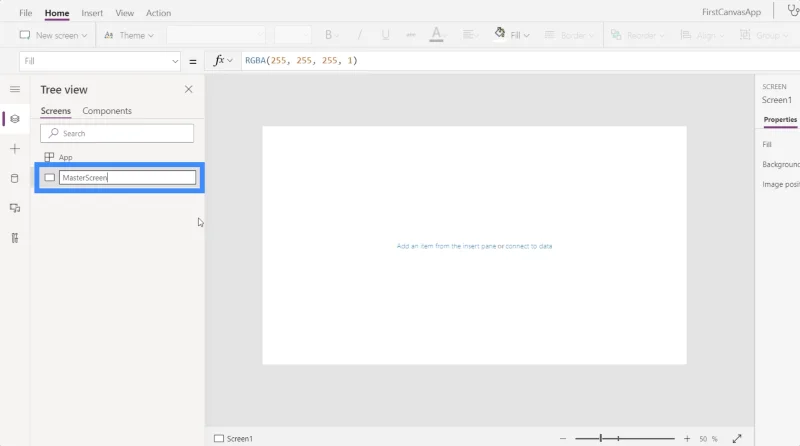The width and height of the screenshot is (800, 446).
Task: Click the MasterScreen rename text box
Action: [x=128, y=178]
